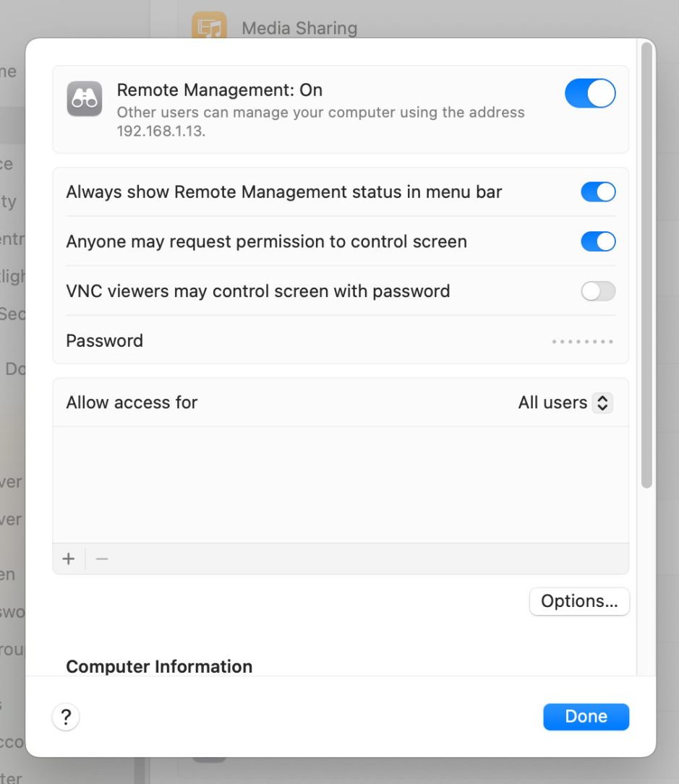Toggle off Remote Management
This screenshot has width=679, height=784.
click(590, 93)
